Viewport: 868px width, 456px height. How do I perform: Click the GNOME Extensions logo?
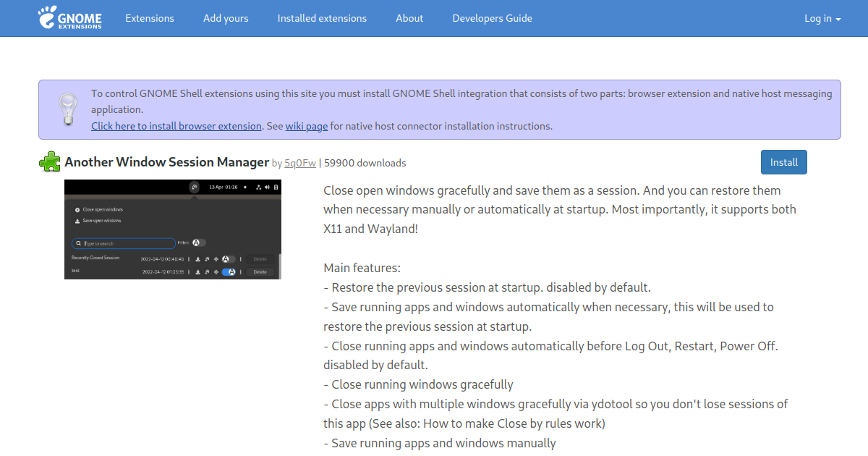[70, 18]
